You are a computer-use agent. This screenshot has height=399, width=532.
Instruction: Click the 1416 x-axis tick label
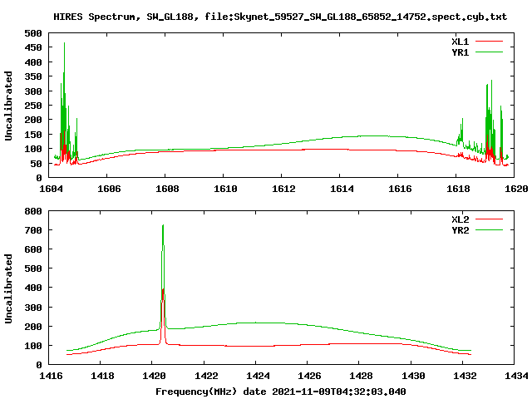51,376
